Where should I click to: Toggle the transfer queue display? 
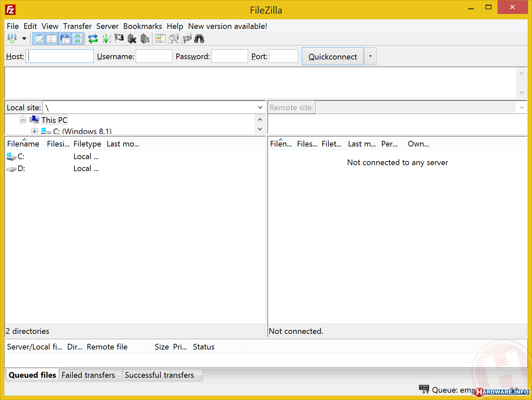click(78, 39)
